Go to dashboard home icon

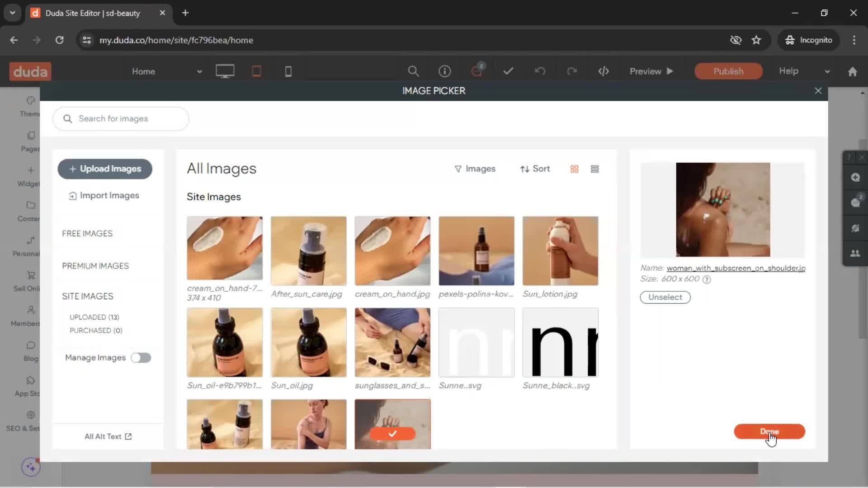tap(852, 71)
